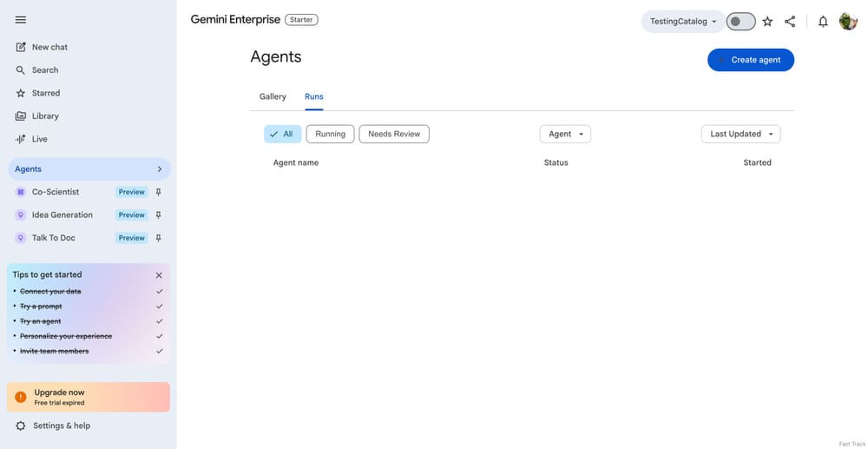This screenshot has width=868, height=449.
Task: Select the All filter chip
Action: click(282, 134)
